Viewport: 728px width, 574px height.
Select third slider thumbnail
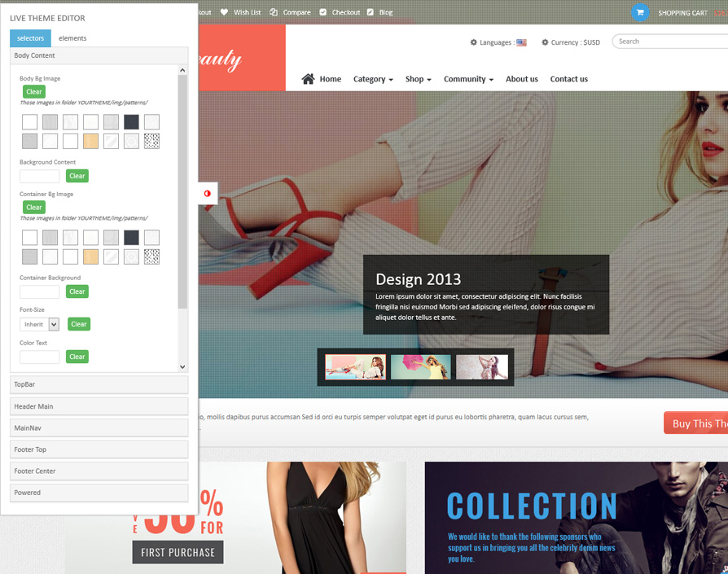482,367
